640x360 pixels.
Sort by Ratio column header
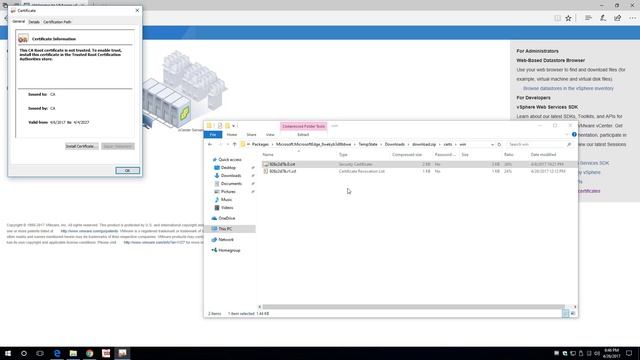tap(509, 155)
